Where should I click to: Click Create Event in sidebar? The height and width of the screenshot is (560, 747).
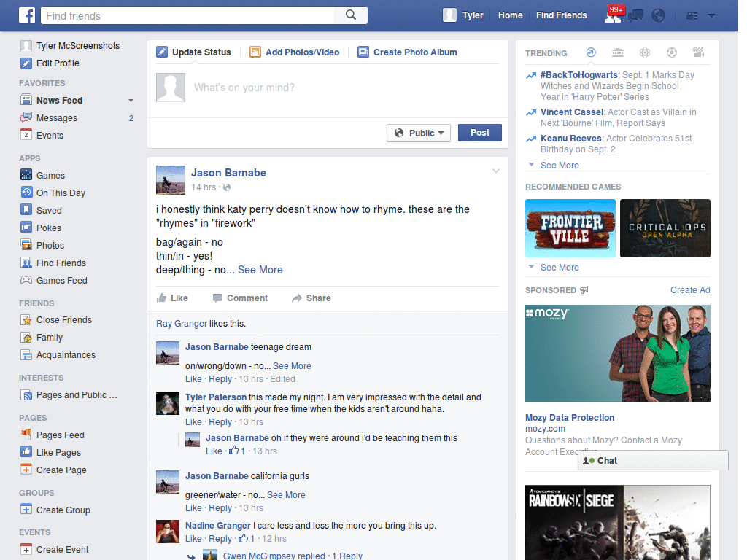tap(55, 550)
